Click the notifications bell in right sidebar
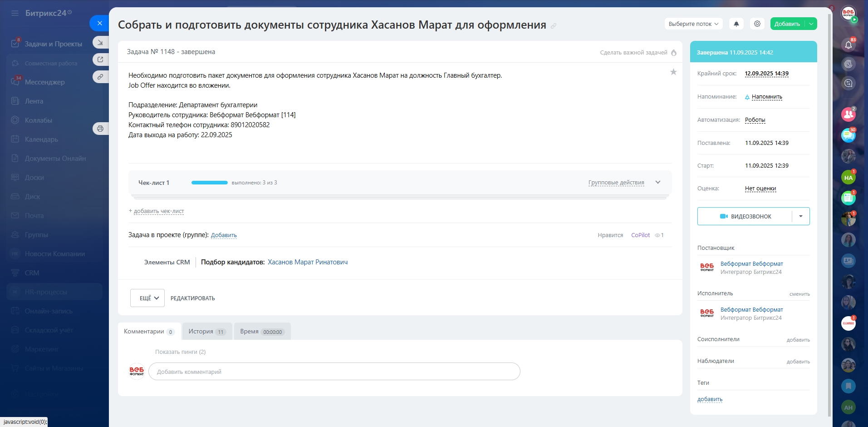868x427 pixels. pos(848,45)
